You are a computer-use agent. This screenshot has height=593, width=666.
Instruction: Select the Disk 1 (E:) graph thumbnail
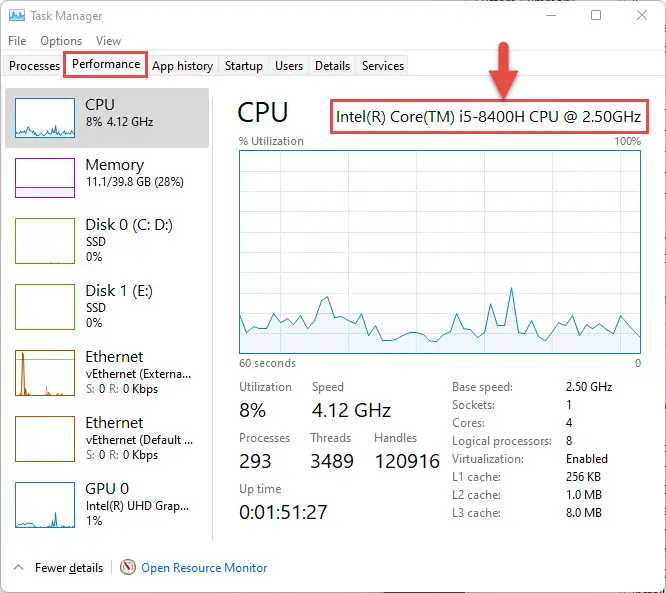45,307
